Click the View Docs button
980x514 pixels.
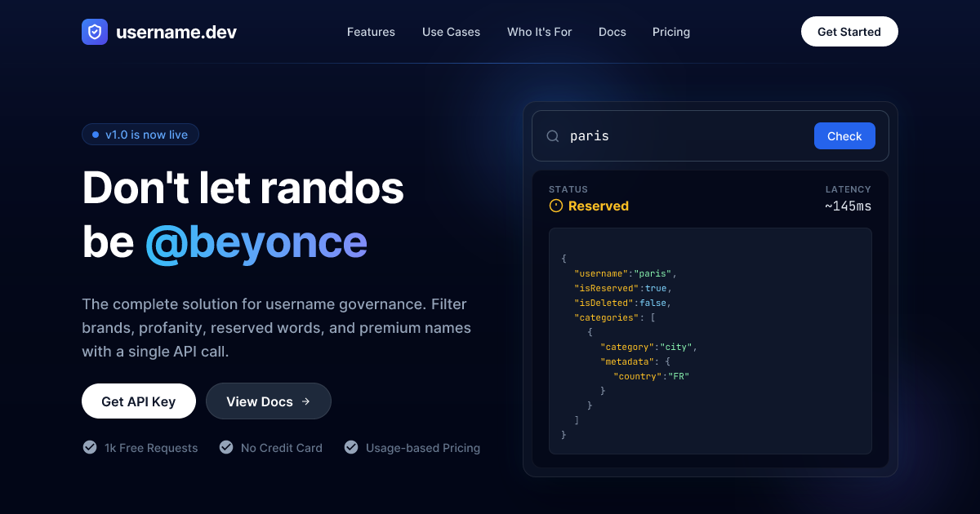[x=269, y=401]
